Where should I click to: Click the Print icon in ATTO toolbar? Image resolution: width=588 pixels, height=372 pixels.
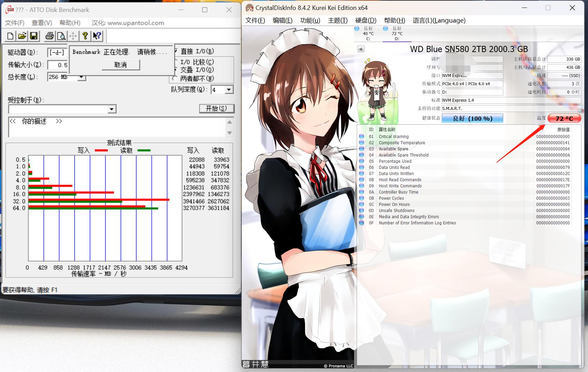click(49, 36)
